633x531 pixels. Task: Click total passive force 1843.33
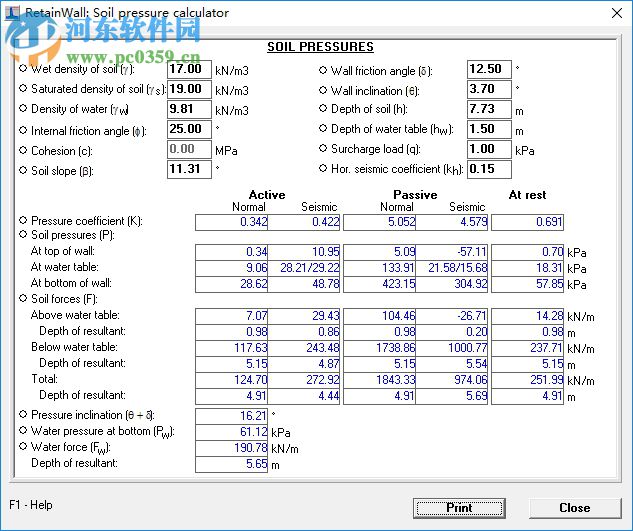pos(380,380)
